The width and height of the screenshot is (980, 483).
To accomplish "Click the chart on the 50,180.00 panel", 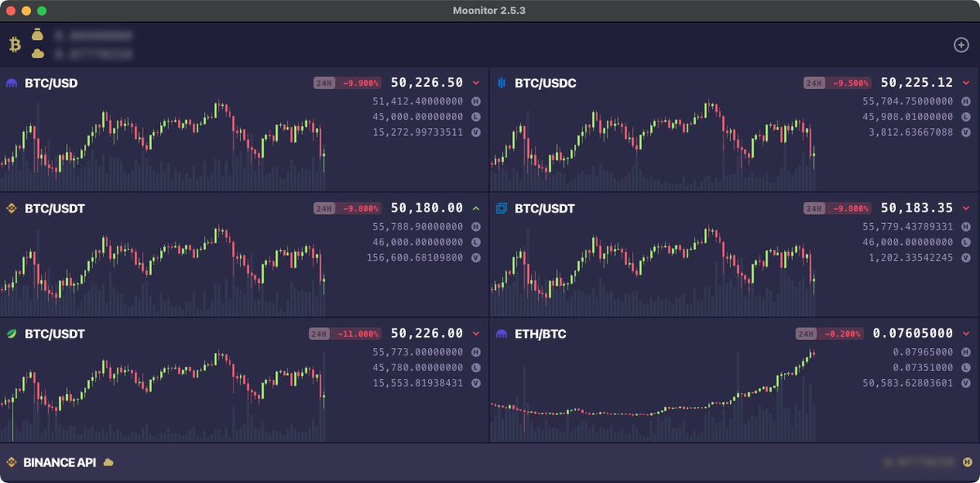I will [163, 268].
